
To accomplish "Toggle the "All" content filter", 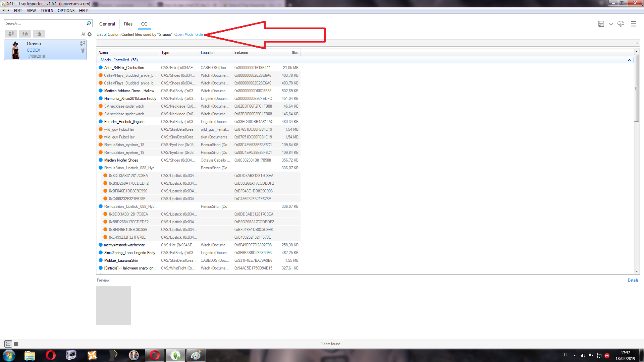I will pos(83,34).
